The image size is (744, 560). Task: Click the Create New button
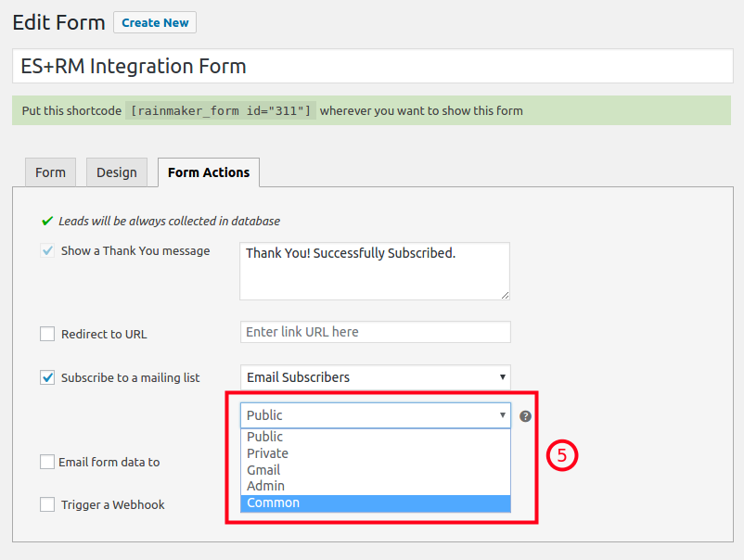[155, 23]
